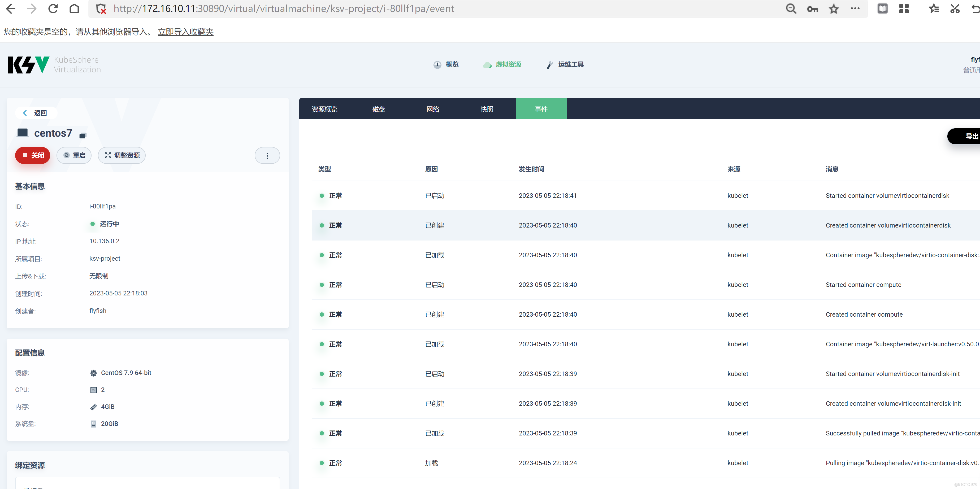Click the CPU chip icon
This screenshot has height=489, width=980.
pyautogui.click(x=94, y=390)
